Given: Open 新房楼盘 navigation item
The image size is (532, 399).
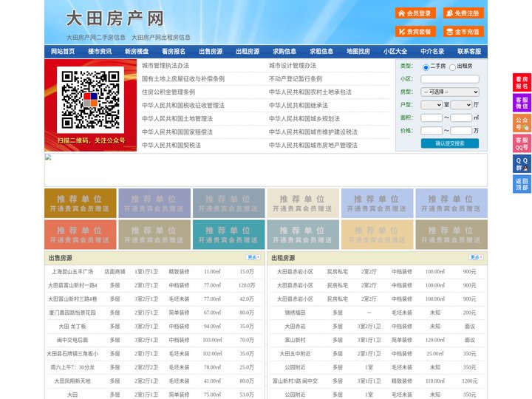Looking at the screenshot, I should (137, 52).
